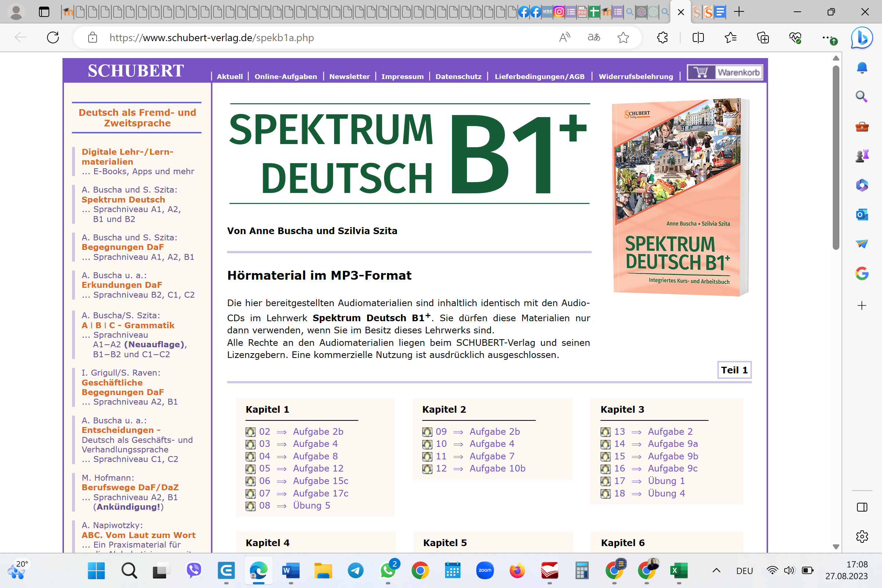This screenshot has height=588, width=882.
Task: Open sidebar settings gear icon
Action: [862, 536]
